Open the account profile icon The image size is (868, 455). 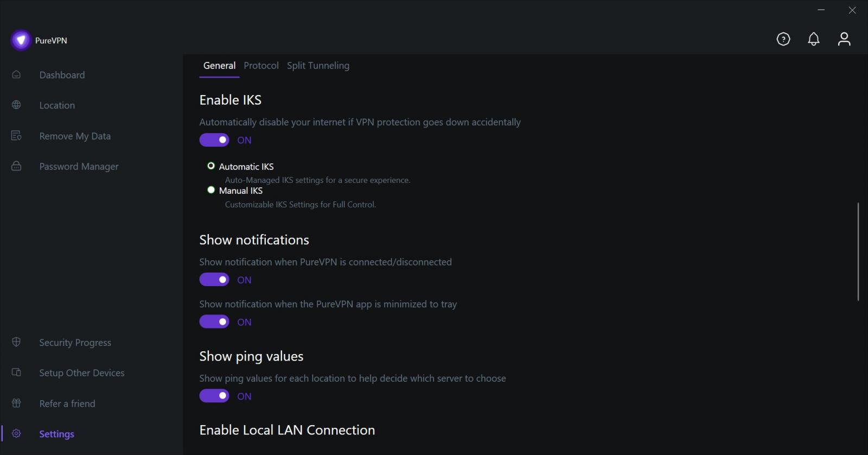tap(844, 39)
